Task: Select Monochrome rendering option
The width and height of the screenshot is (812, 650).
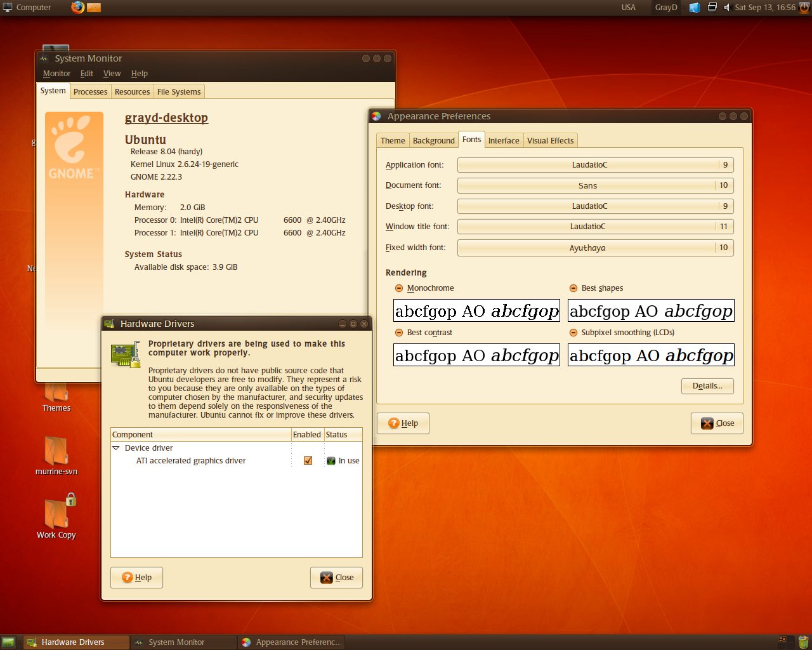Action: (399, 288)
